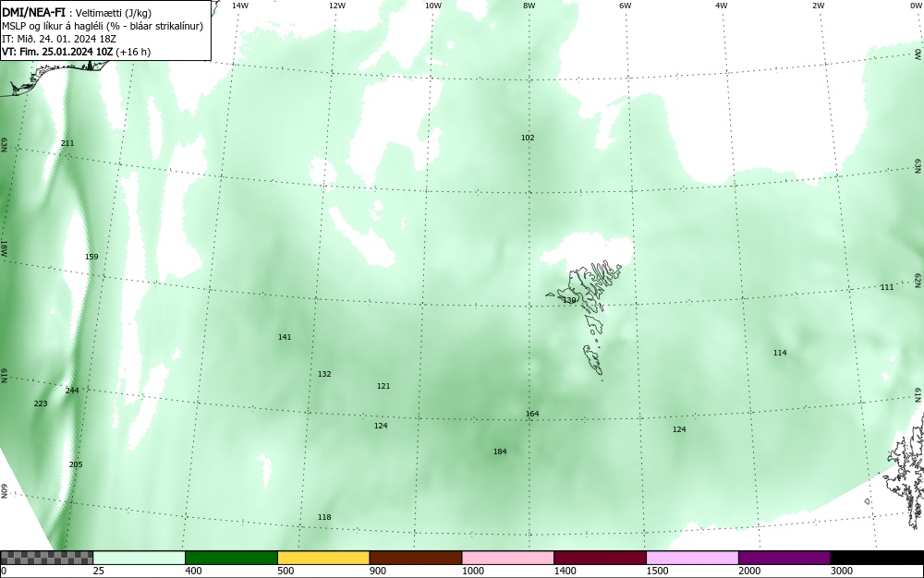This screenshot has height=578, width=924.
Task: Select the 159 value on the map
Action: pos(91,257)
